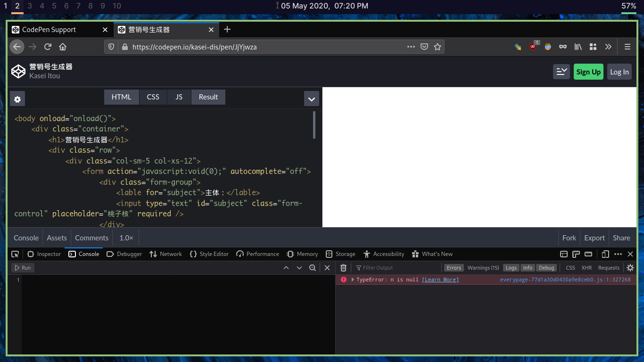Switch to the Debugger tab in DevTools
Viewport: 644px width, 362px height.
pyautogui.click(x=124, y=254)
